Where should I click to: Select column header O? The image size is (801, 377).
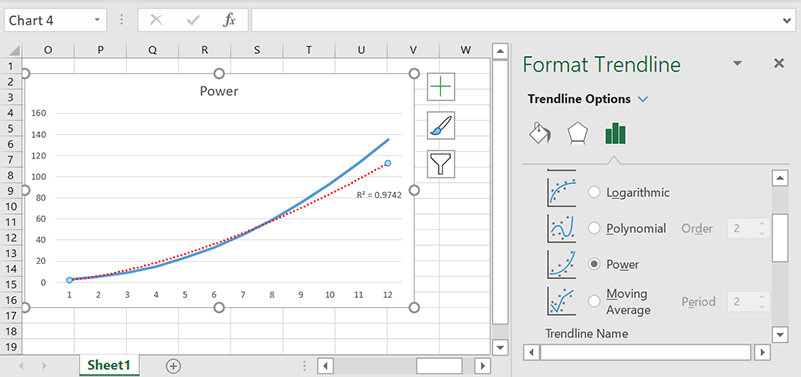48,50
